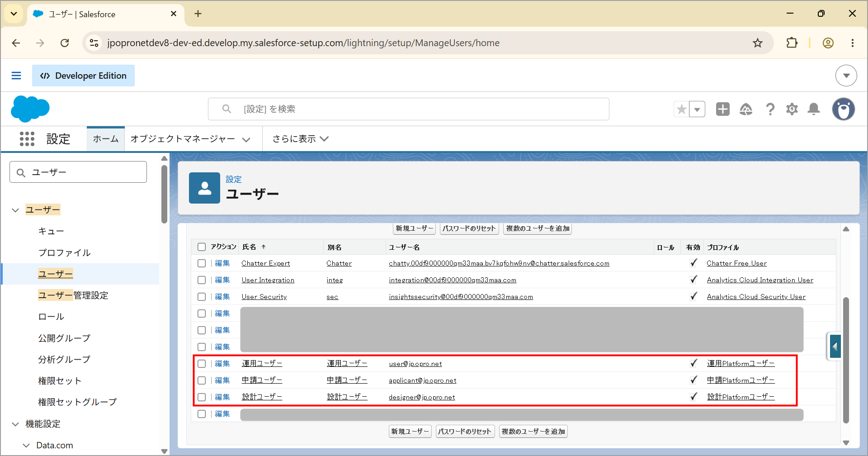
Task: Select all users with header checkbox
Action: (x=202, y=247)
